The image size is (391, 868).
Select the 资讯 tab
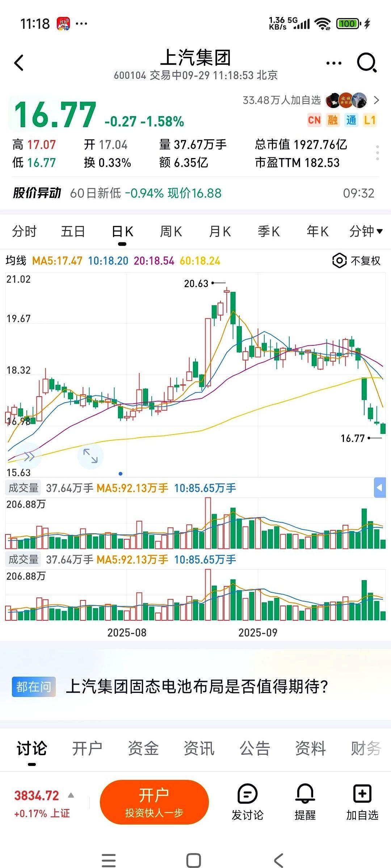[199, 748]
